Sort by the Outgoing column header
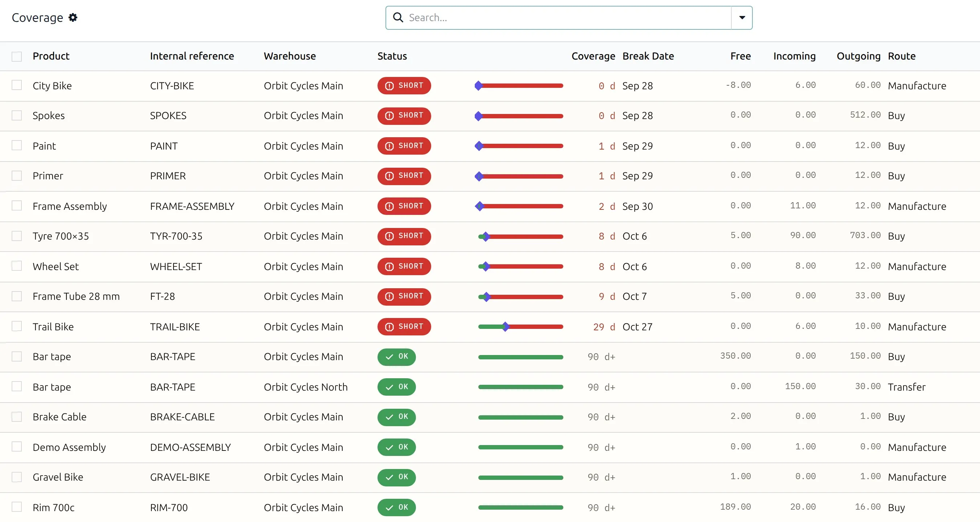The width and height of the screenshot is (980, 522). 858,56
